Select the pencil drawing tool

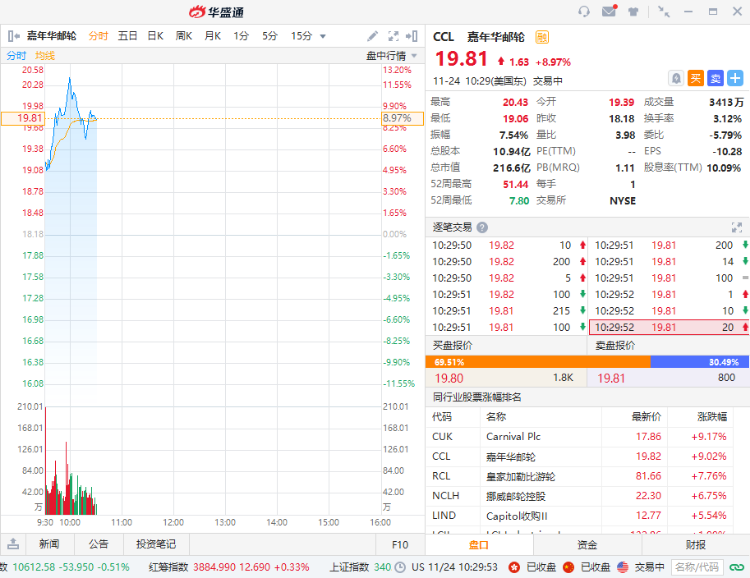click(373, 36)
